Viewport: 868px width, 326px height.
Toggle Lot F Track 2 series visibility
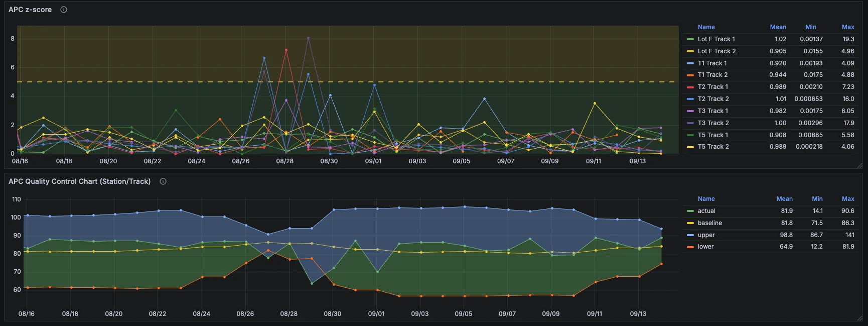tap(716, 51)
